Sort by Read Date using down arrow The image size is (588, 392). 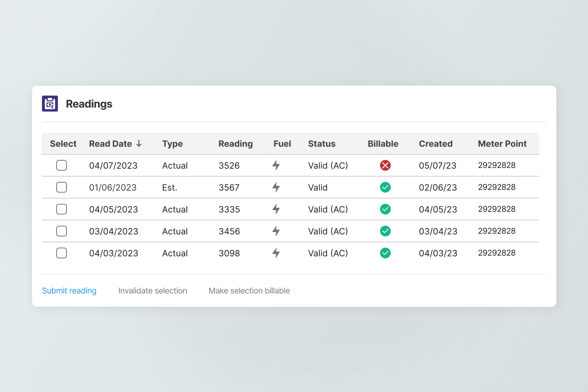[139, 143]
